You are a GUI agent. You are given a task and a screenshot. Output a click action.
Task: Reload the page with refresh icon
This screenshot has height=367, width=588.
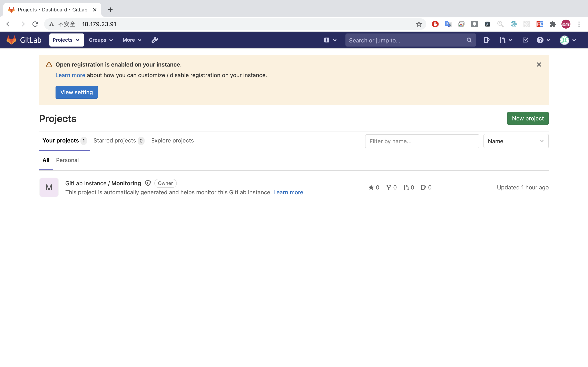coord(35,24)
